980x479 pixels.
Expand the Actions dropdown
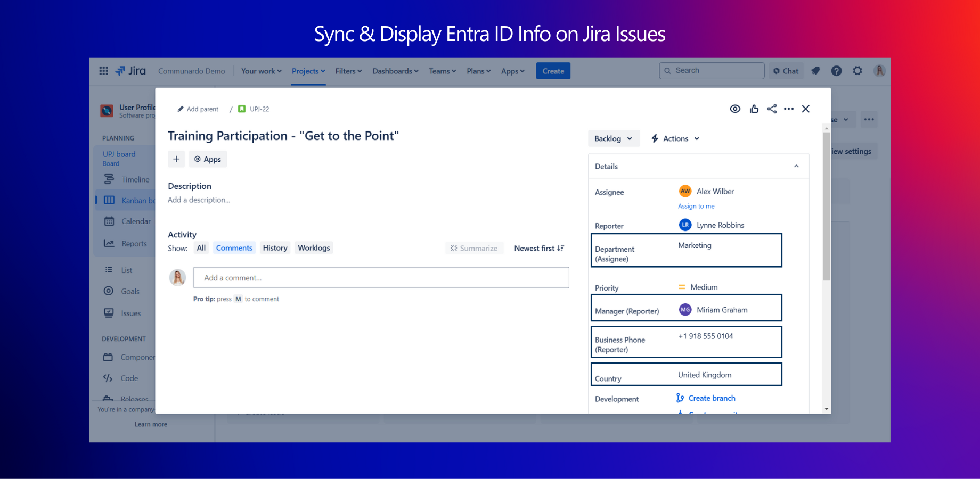[675, 138]
